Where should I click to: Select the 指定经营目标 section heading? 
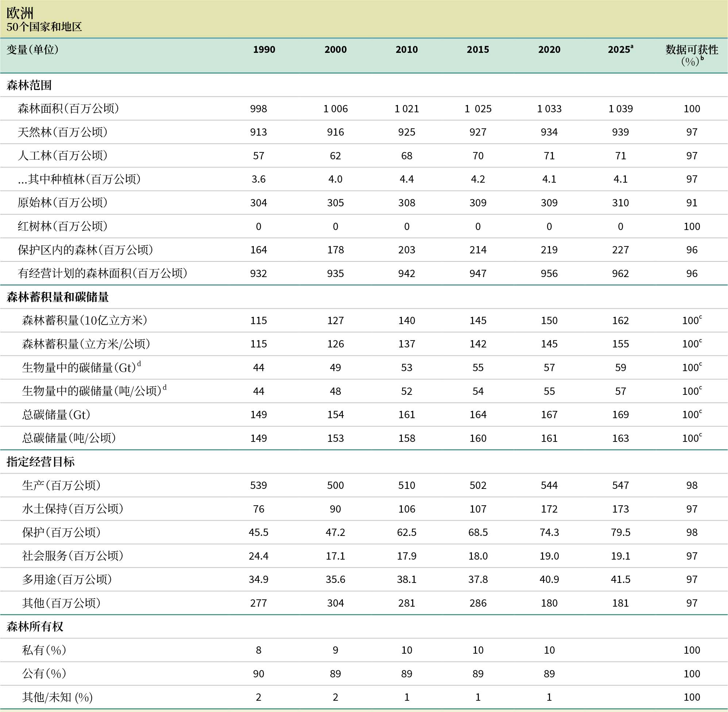pos(40,462)
